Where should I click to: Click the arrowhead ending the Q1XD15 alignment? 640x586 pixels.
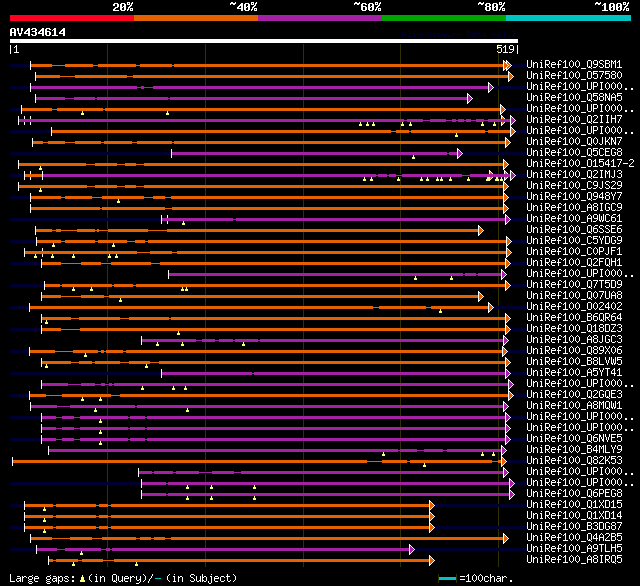click(432, 506)
